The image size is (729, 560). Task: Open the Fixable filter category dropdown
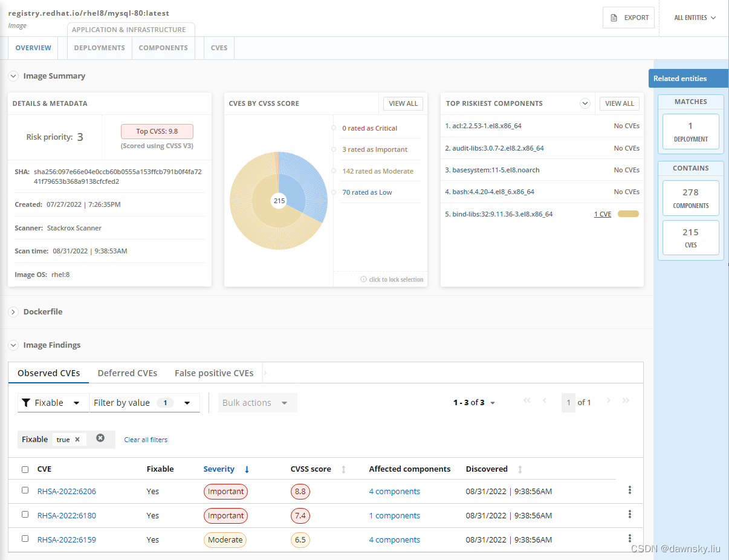point(53,403)
